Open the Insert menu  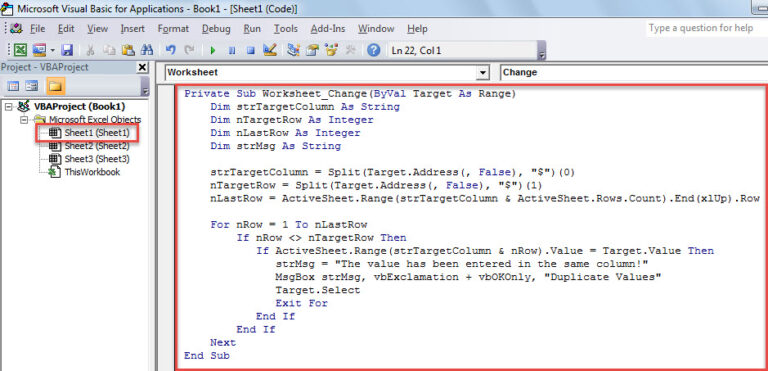click(133, 29)
